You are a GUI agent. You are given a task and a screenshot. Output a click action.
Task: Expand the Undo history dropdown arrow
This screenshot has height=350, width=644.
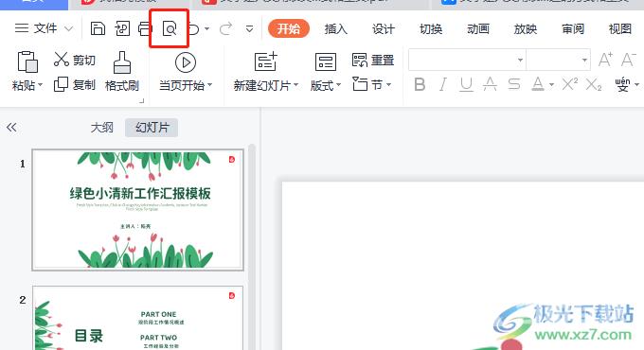coord(207,28)
